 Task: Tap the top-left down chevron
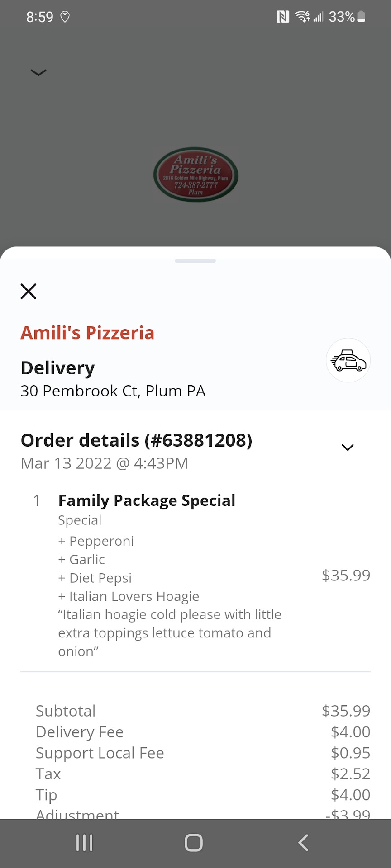tap(38, 72)
